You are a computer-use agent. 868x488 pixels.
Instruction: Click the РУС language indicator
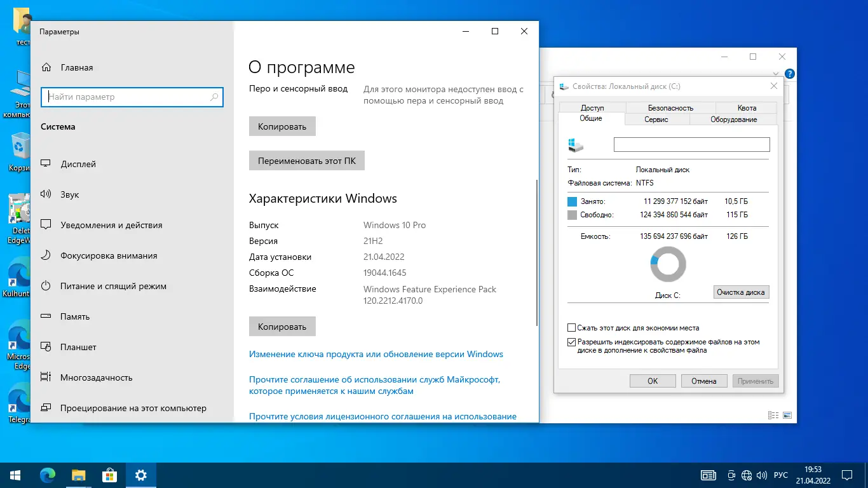point(781,475)
